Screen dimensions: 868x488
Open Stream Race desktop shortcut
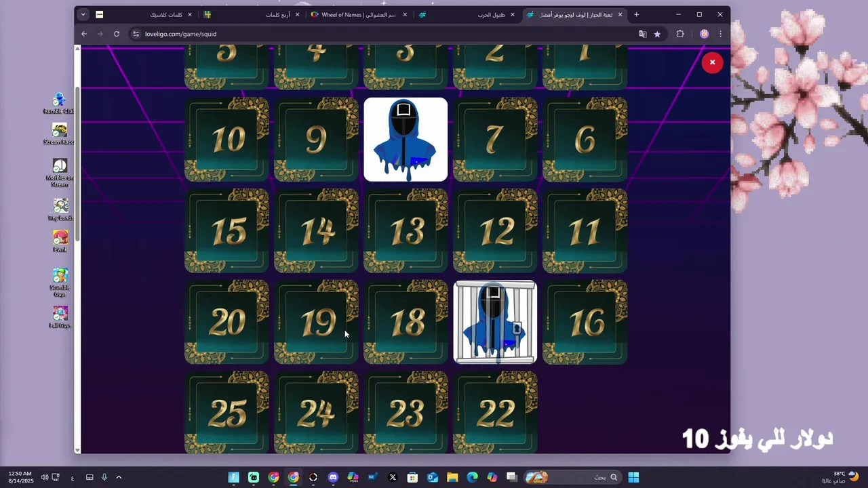coord(59,134)
